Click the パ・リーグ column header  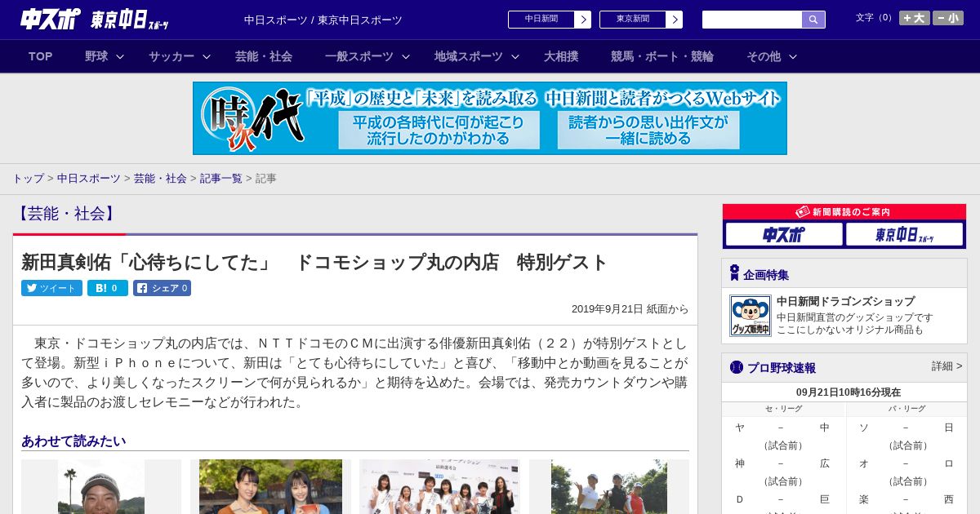[907, 409]
